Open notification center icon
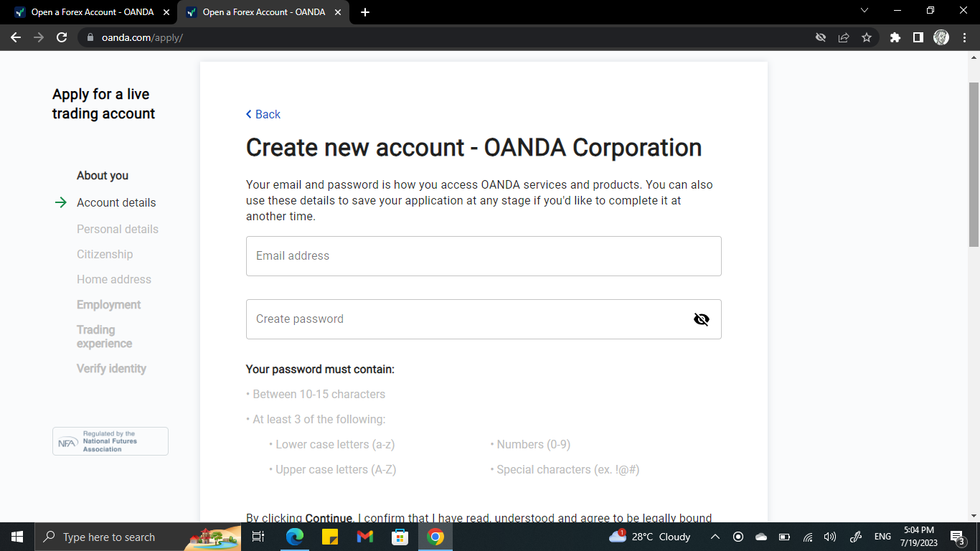 (957, 537)
